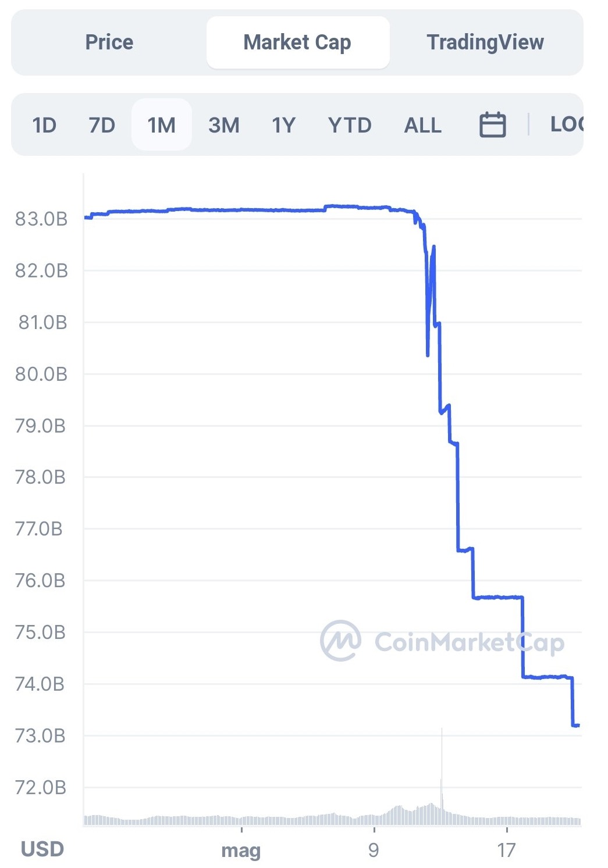The image size is (608, 868).
Task: Select the 1M time range
Action: [x=161, y=125]
